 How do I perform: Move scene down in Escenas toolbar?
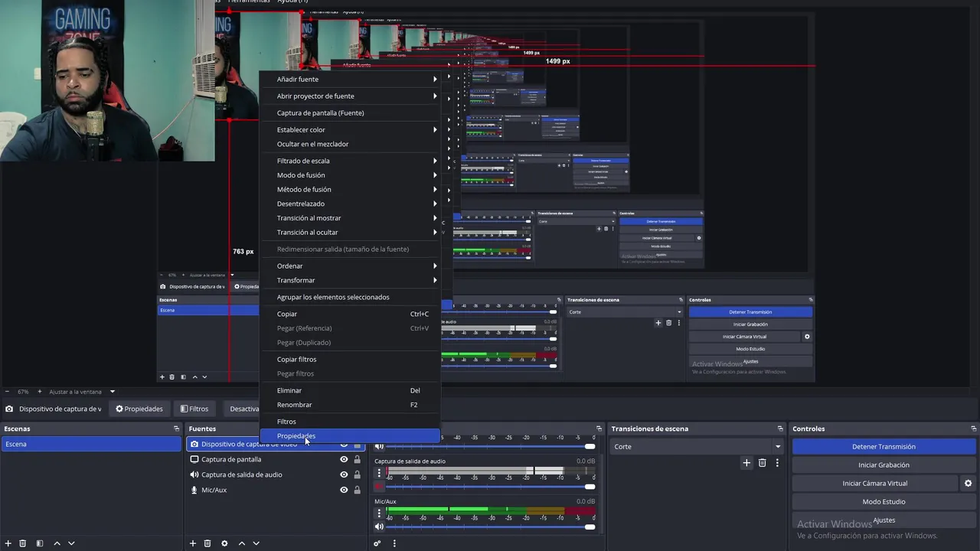point(71,543)
